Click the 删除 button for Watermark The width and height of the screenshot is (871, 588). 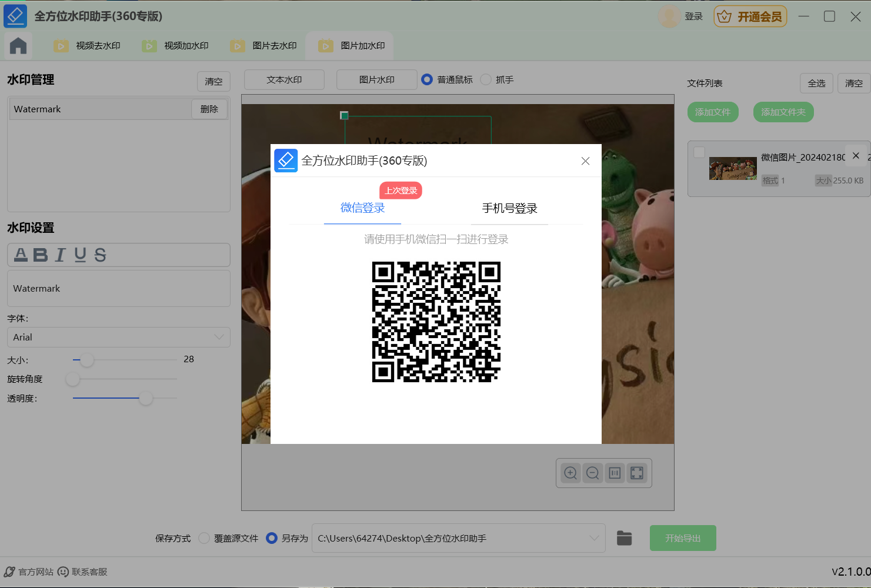[209, 109]
